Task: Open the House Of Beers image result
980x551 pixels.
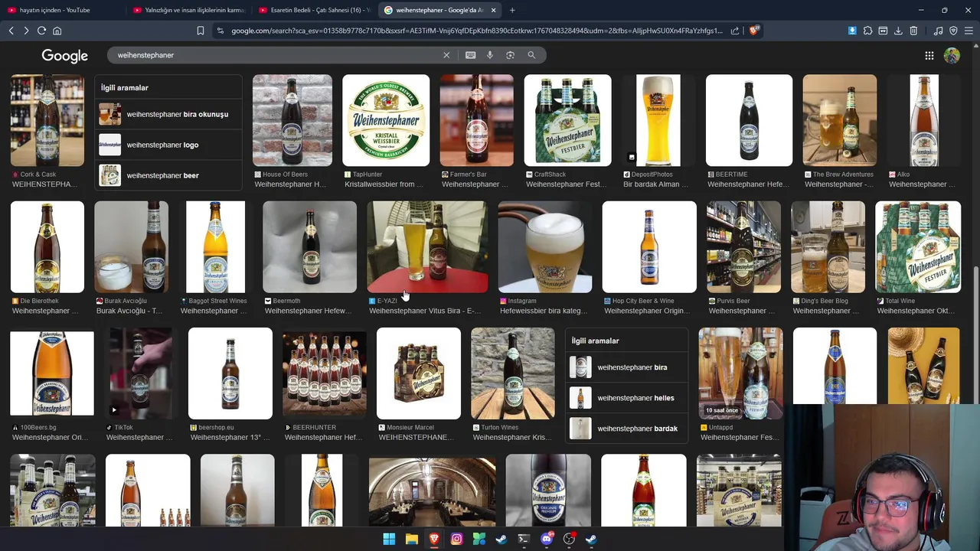Action: [292, 120]
